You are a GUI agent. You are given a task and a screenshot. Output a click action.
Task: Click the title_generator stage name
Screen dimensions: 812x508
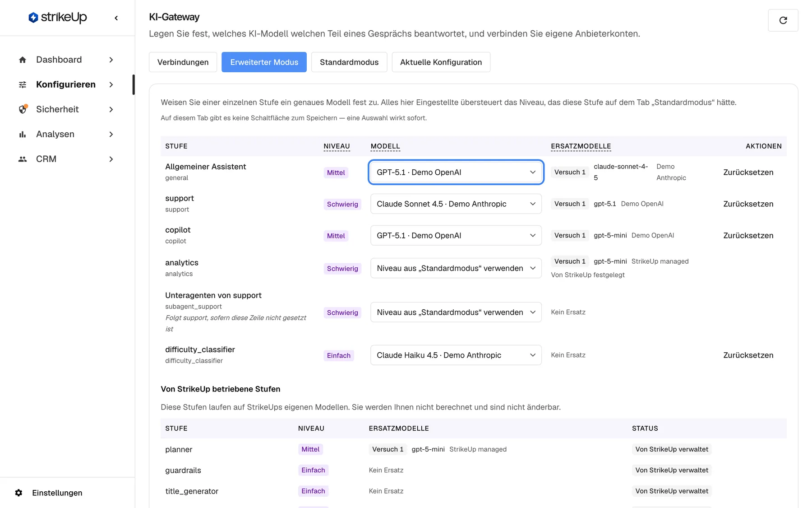(x=192, y=491)
